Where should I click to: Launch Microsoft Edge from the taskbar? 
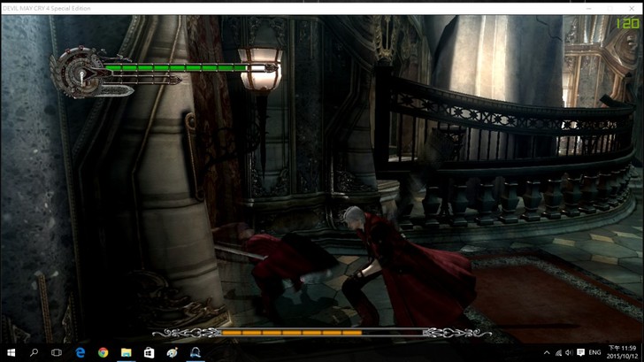tap(80, 352)
